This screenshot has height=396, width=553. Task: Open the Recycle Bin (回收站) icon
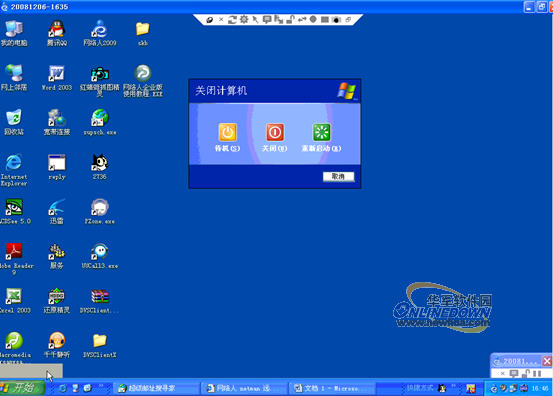(14, 122)
